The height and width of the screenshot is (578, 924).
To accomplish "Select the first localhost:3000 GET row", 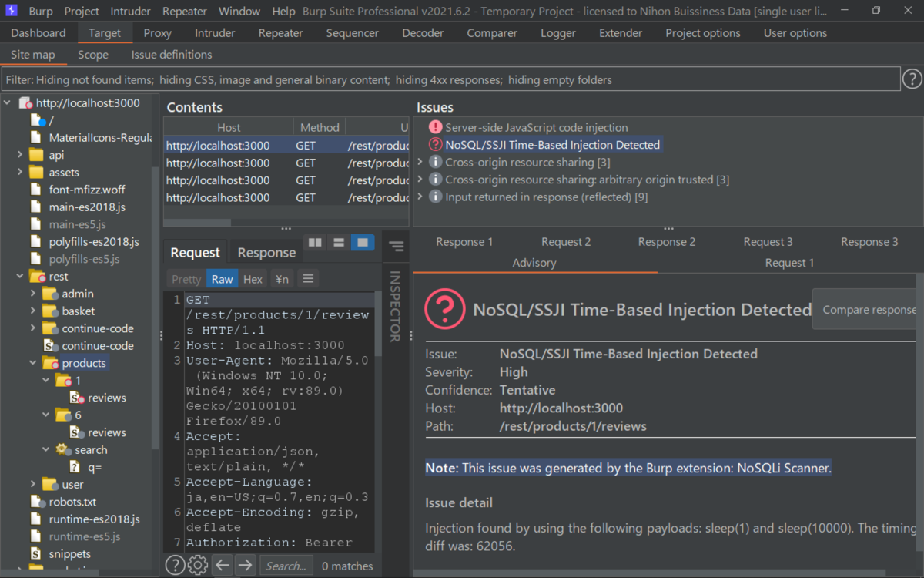I will point(286,145).
